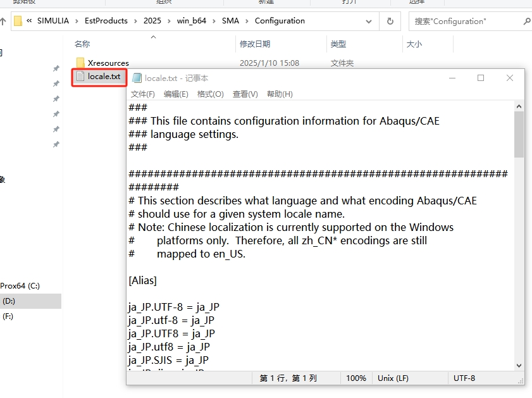Click the refresh button beside the address bar
The height and width of the screenshot is (398, 532).
pos(390,21)
